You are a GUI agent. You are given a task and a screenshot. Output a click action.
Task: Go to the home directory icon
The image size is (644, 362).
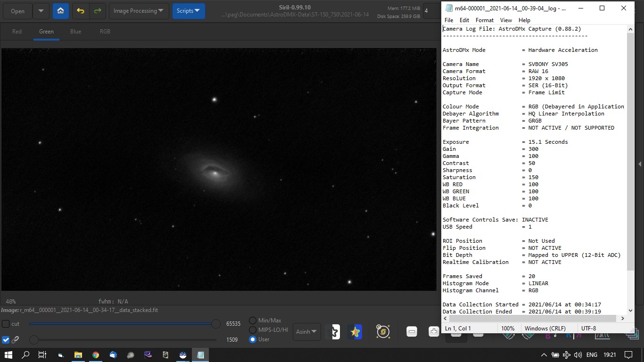point(61,11)
